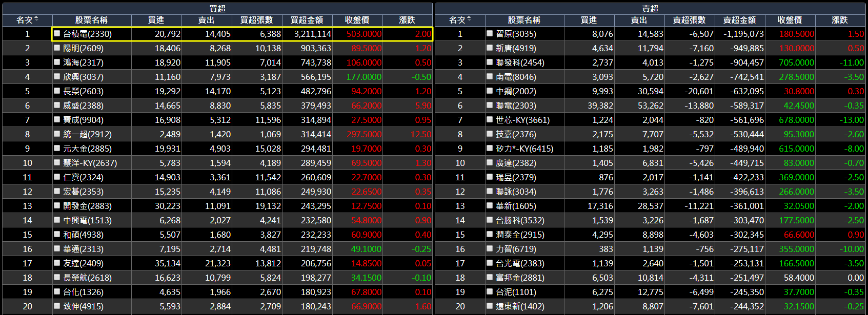Tick the checkbox for 鴻海(2317)
868x315 pixels.
(x=57, y=62)
